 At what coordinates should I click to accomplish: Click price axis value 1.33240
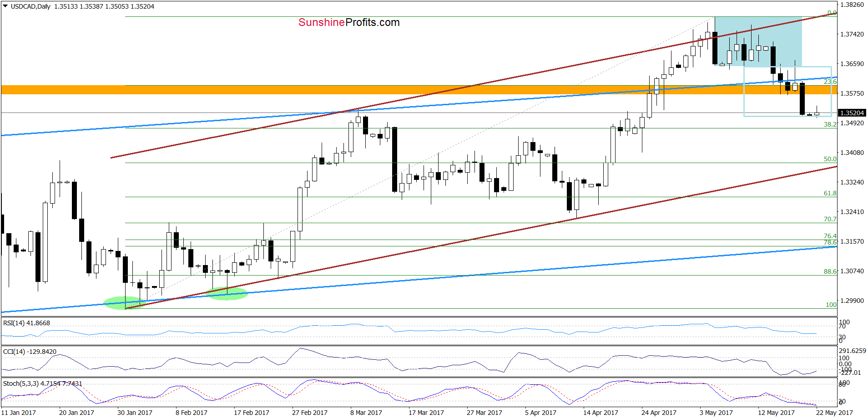click(x=852, y=182)
